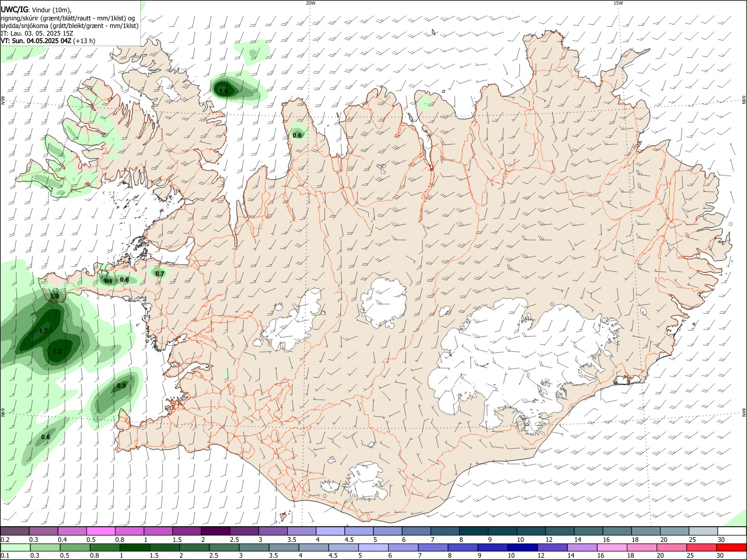Click the 0.6 label on the northern peninsula
Image resolution: width=747 pixels, height=560 pixels.
coord(297,135)
